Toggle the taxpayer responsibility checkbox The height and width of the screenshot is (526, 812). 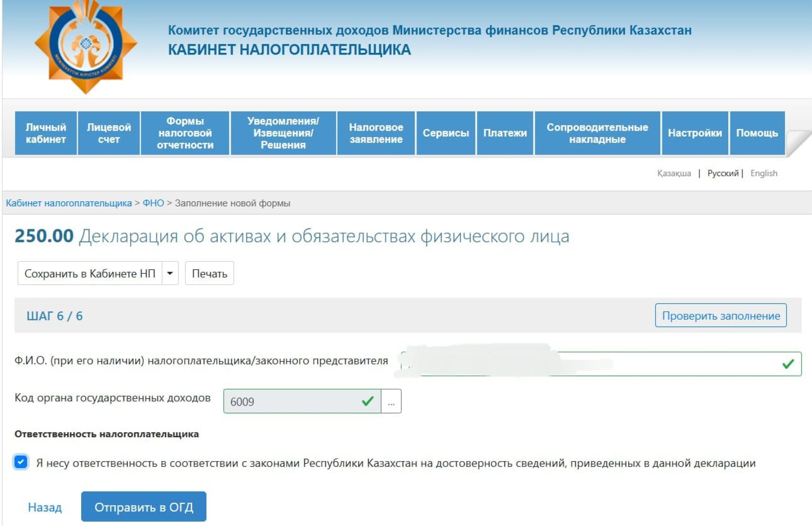click(x=21, y=462)
